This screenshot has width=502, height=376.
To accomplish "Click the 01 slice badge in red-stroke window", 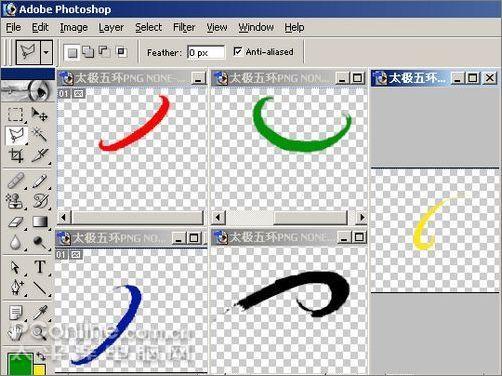I will (64, 94).
